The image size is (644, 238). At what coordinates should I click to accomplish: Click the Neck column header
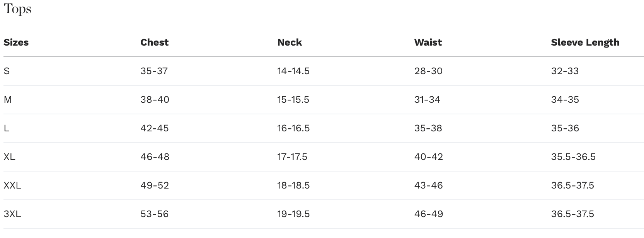[x=290, y=42]
